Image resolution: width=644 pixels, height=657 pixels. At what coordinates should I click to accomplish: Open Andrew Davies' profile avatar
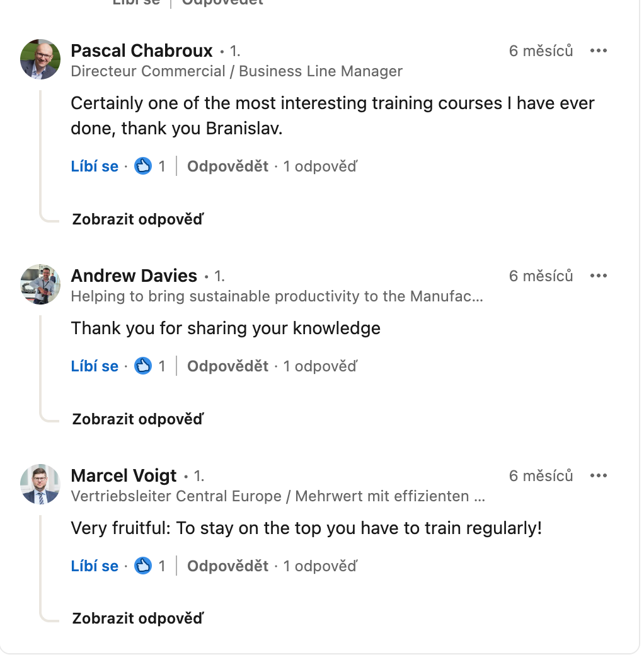coord(40,284)
